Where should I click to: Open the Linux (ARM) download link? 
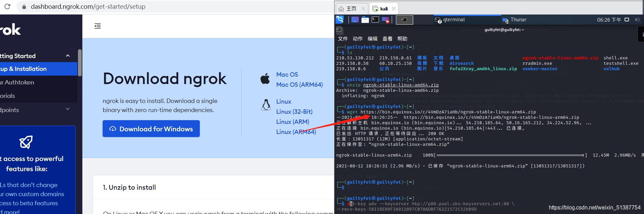[x=293, y=122]
